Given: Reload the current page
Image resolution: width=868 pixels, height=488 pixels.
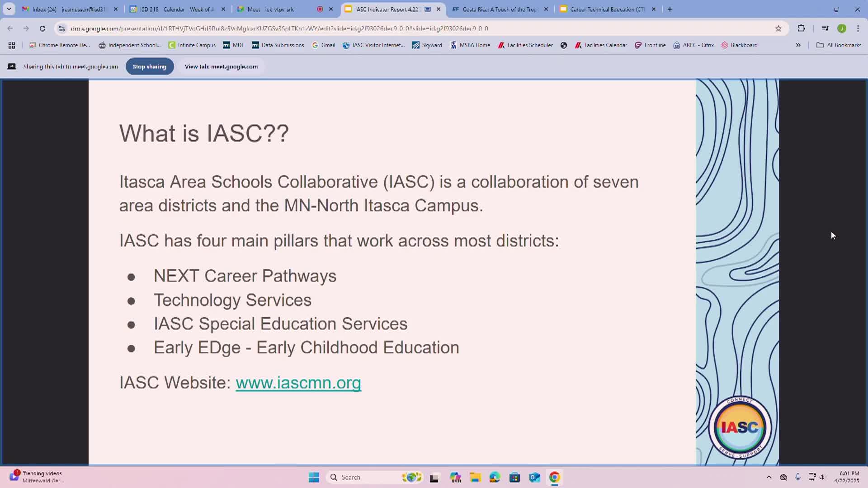Looking at the screenshot, I should (42, 28).
